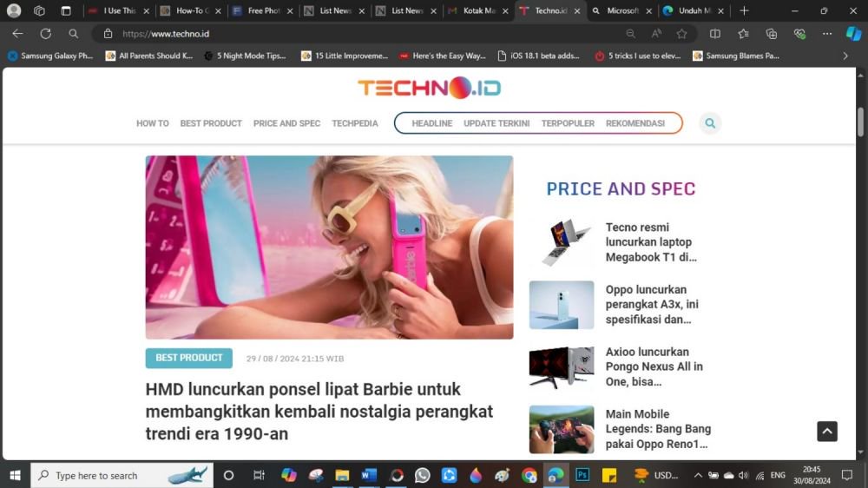Open Collections icon in toolbar
The image size is (868, 488).
point(771,34)
